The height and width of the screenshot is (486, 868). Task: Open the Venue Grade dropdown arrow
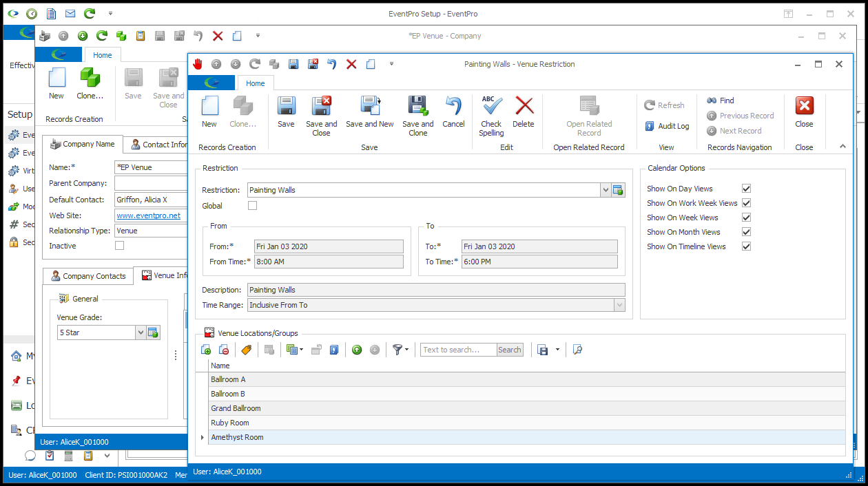click(x=141, y=332)
